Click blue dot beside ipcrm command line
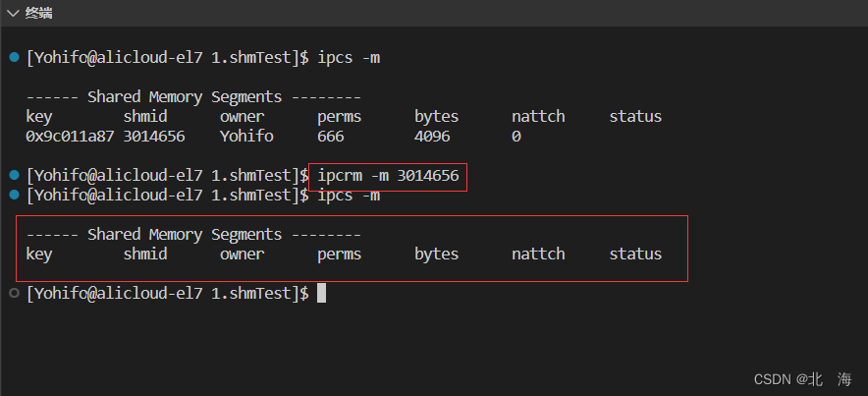Image resolution: width=868 pixels, height=396 pixels. coord(15,176)
